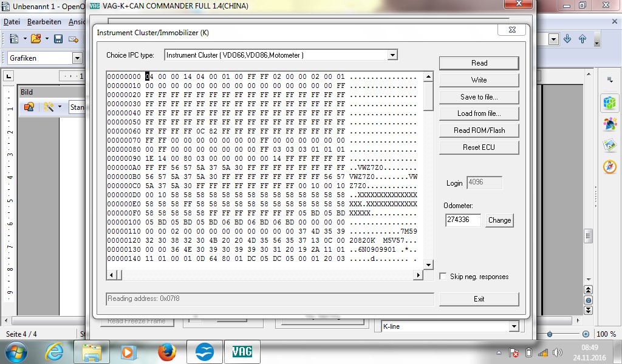Click the blue down arrow icon in OpenOffice toolbar
Screen dimensions: 622x364
pos(567,38)
